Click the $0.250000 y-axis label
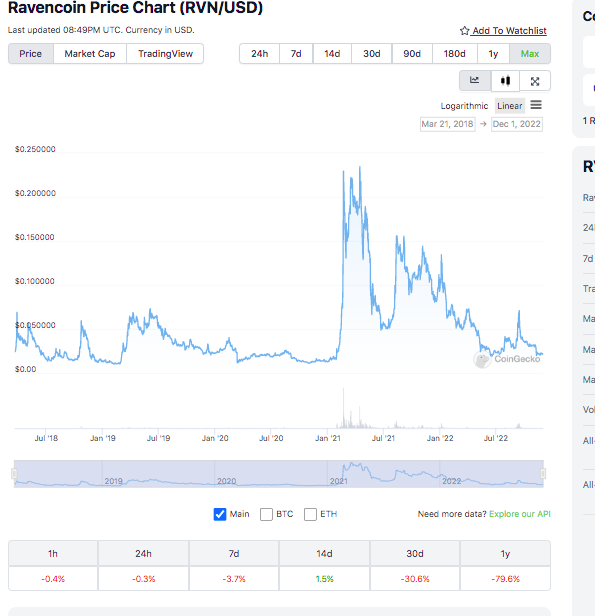595x616 pixels. coord(35,149)
